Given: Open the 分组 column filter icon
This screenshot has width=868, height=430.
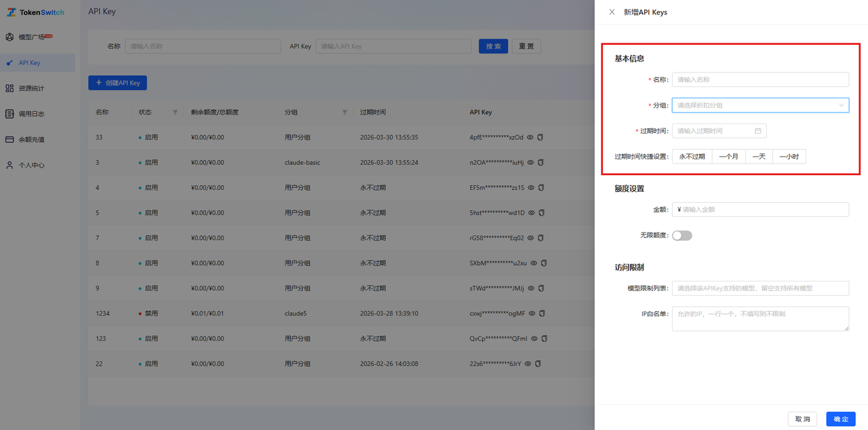Looking at the screenshot, I should [344, 112].
